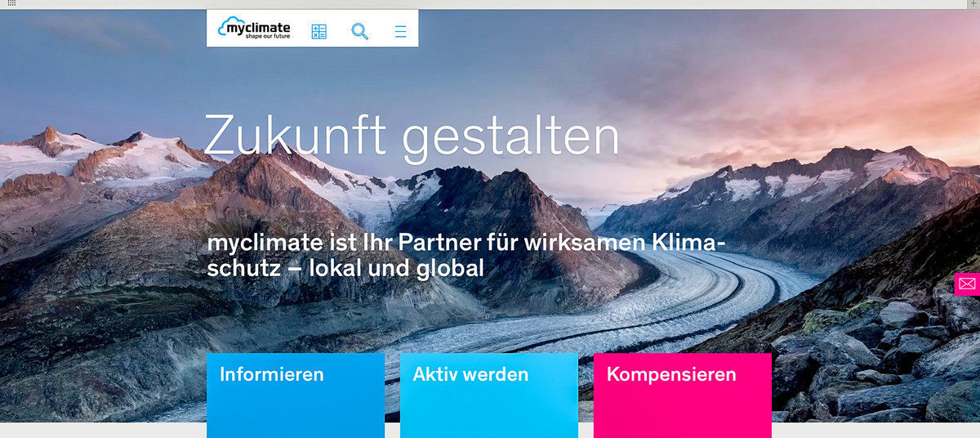Open the pink Kompensieren tile

coord(683,396)
